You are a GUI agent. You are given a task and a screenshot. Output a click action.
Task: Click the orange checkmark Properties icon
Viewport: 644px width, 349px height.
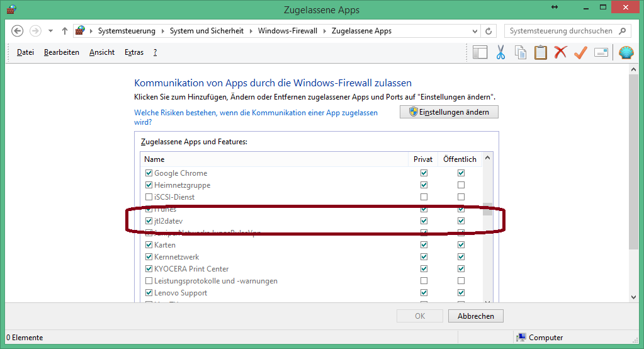click(580, 53)
